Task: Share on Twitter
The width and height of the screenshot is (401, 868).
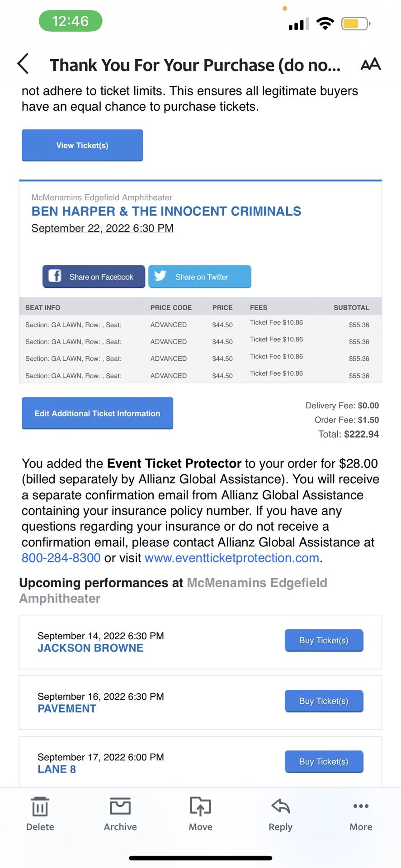Action: [200, 277]
